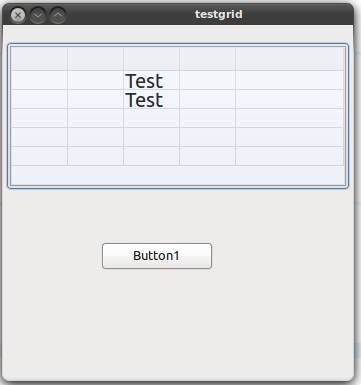Select the last row's fixed left cell
The width and height of the screenshot is (361, 385).
coord(39,156)
